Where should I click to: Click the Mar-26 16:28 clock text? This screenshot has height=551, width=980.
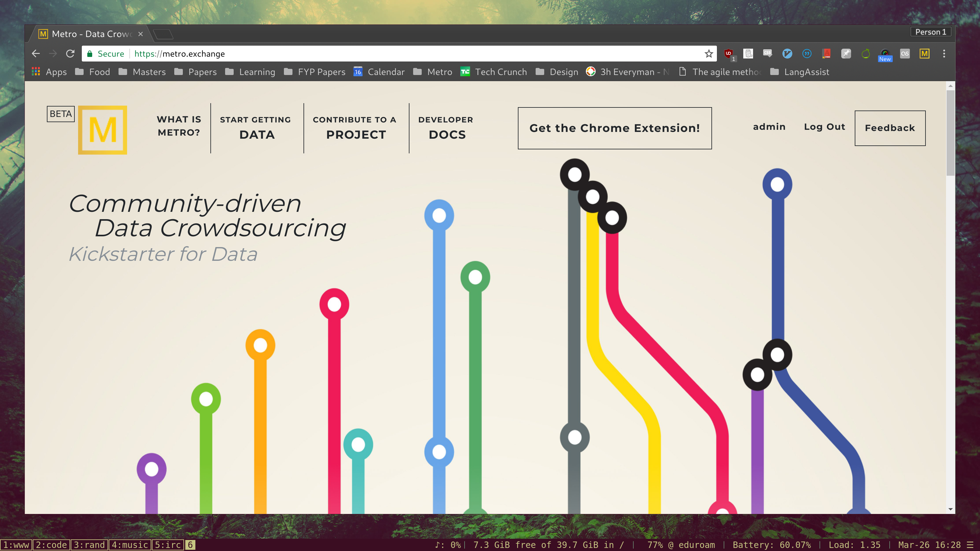pyautogui.click(x=929, y=545)
